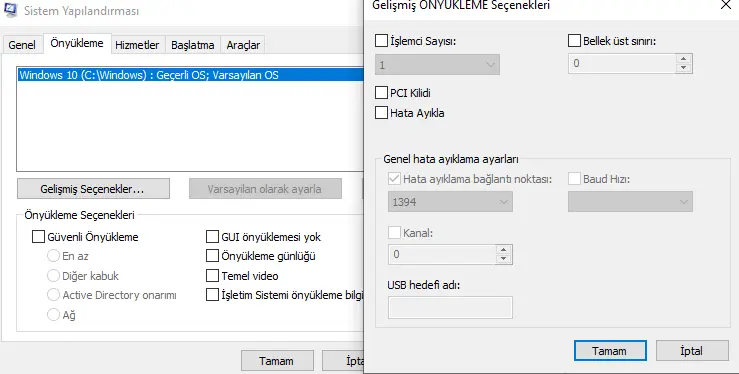Tick the Güvenli Önyükleme checkbox
This screenshot has height=374, width=739.
(38, 236)
